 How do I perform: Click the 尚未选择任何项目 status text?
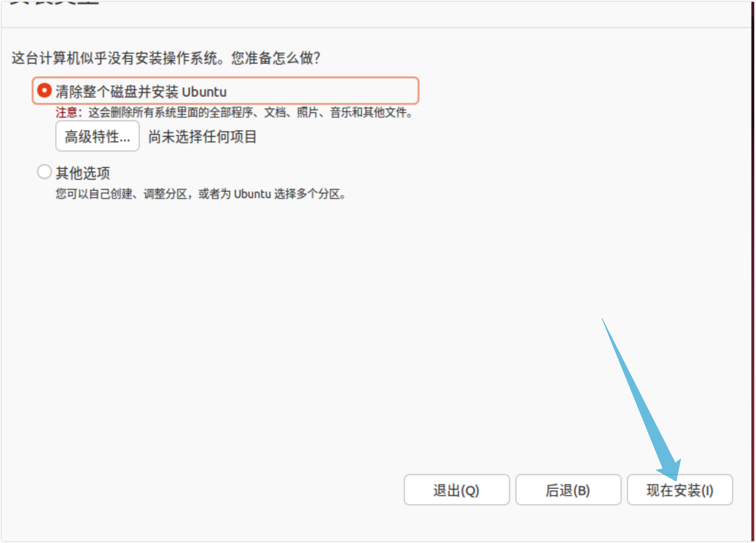pyautogui.click(x=202, y=137)
